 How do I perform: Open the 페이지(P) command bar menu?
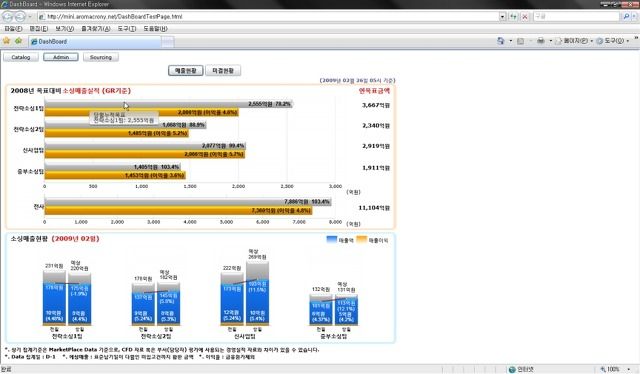click(575, 41)
